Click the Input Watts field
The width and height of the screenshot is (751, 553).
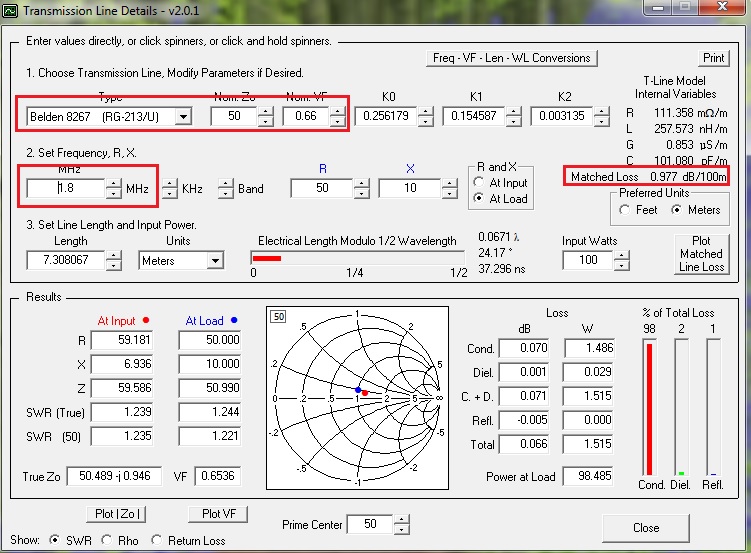(588, 260)
